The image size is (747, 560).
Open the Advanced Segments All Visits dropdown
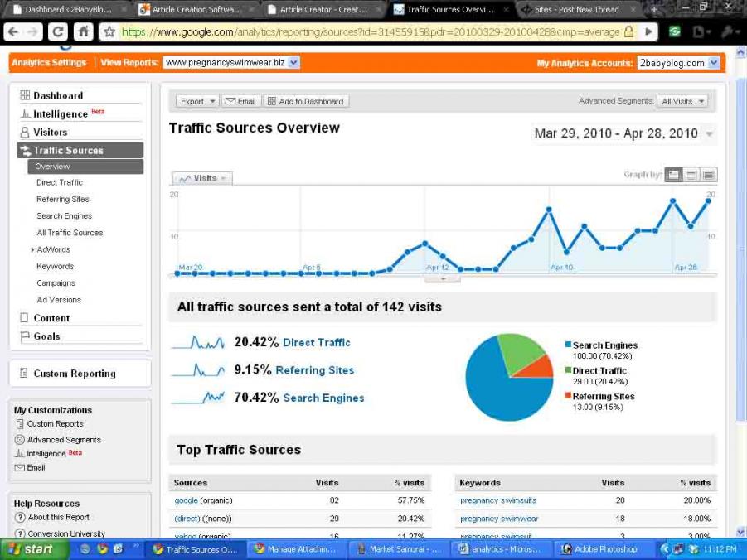pyautogui.click(x=682, y=101)
